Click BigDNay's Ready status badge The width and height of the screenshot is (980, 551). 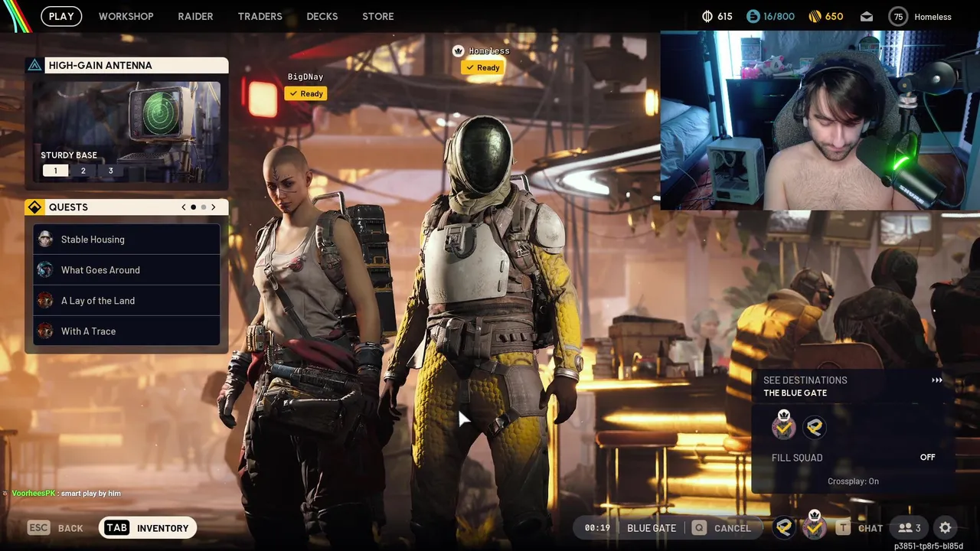click(305, 93)
